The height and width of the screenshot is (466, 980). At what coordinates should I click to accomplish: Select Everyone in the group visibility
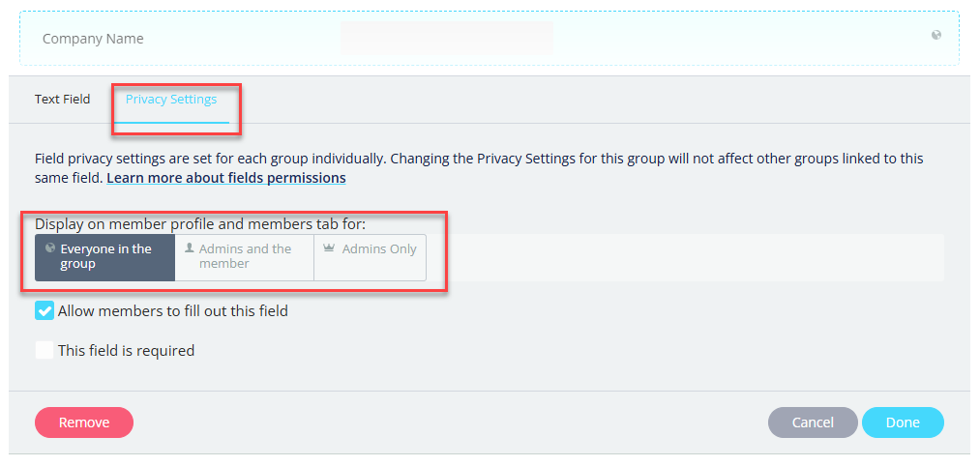click(x=105, y=257)
